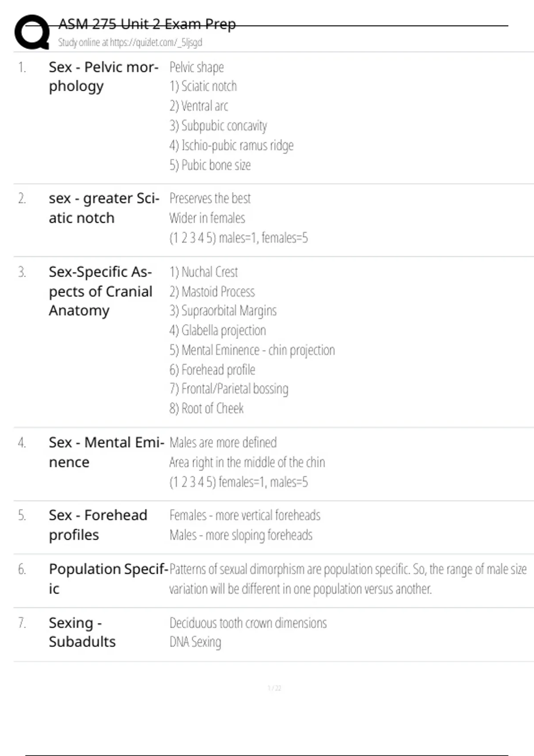Click the Supraorbital Margins list entry
The image size is (534, 756).
pos(223,311)
